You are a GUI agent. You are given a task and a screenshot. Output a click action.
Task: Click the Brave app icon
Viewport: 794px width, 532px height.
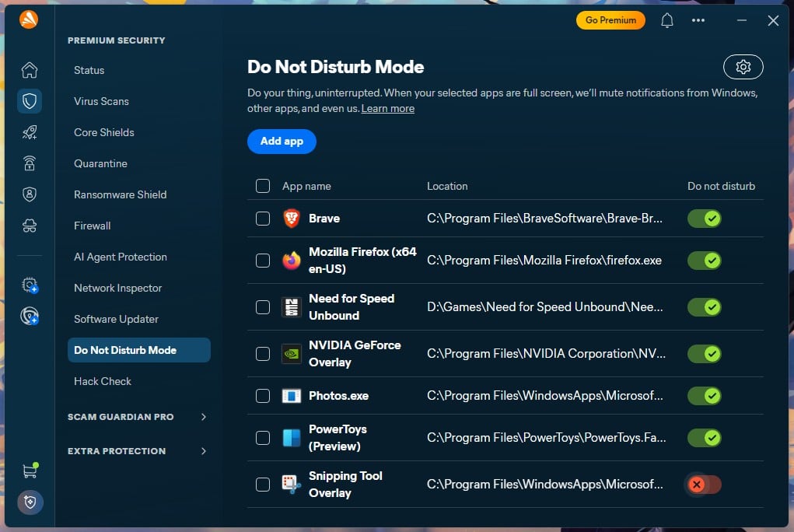coord(291,219)
